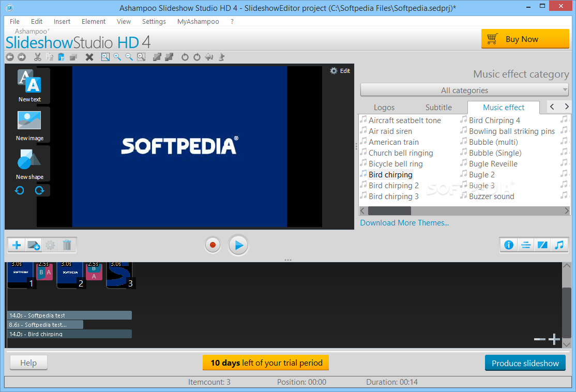Click the Buy Now button

point(525,39)
